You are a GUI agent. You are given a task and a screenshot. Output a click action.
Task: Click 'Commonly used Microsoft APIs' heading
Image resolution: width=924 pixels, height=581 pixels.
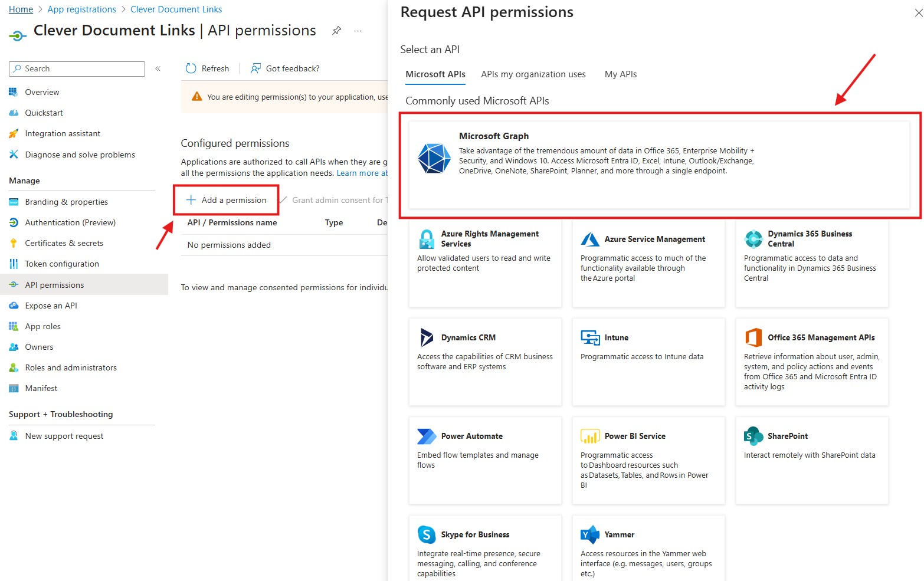[x=477, y=101]
